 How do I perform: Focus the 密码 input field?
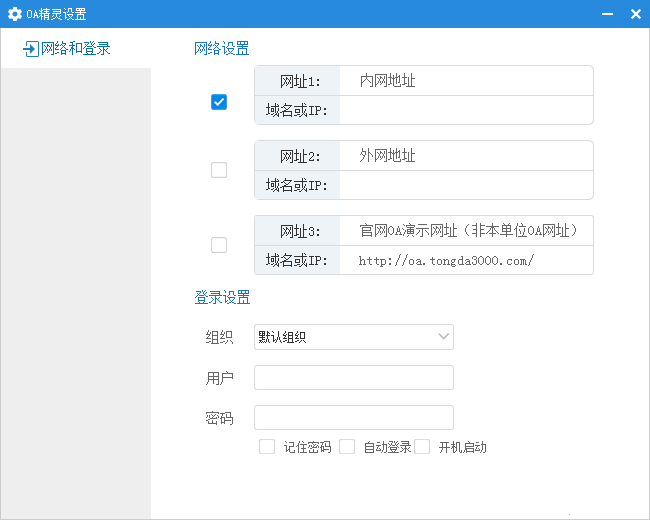tap(354, 417)
